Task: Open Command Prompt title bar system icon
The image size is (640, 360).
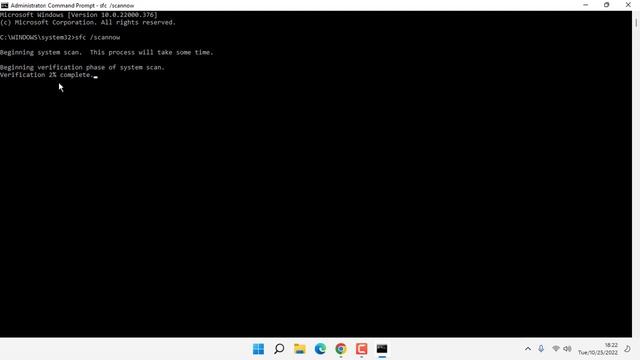Action: point(4,5)
